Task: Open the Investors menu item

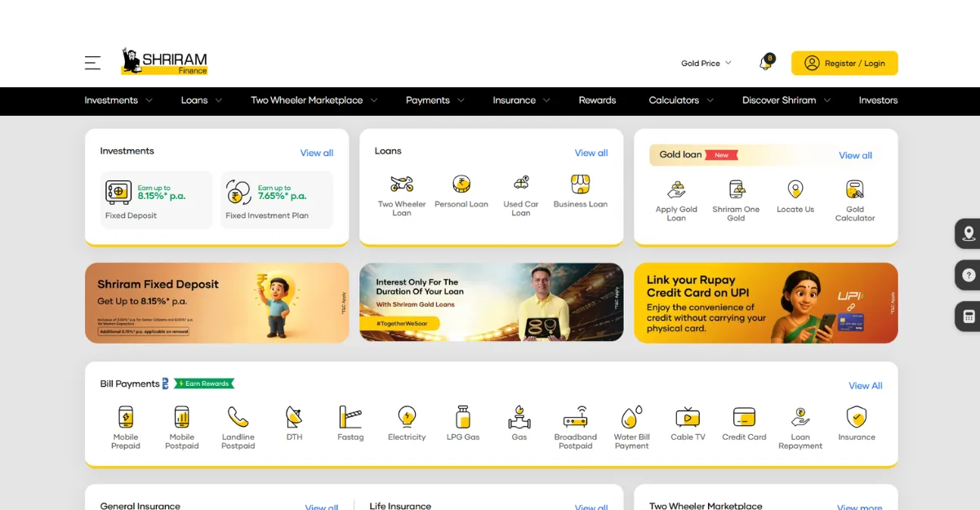Action: [878, 100]
